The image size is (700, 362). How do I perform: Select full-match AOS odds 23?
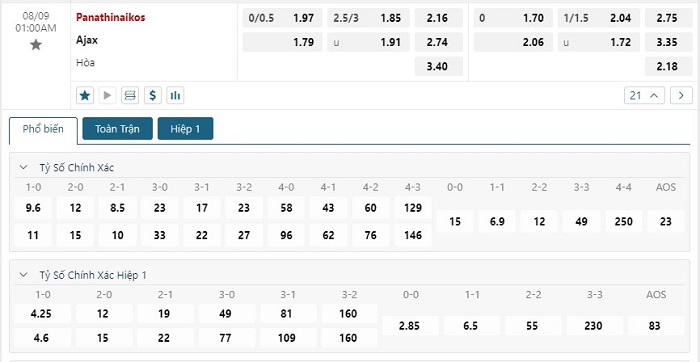[x=666, y=221]
